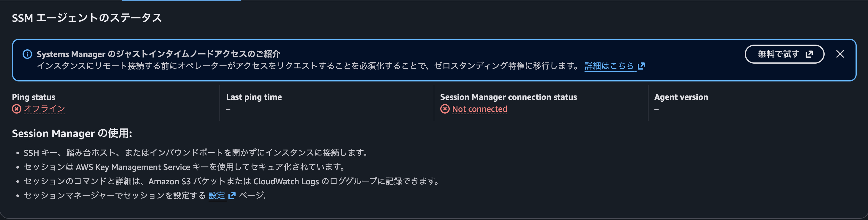The width and height of the screenshot is (868, 220).
Task: Click the Ping status label
Action: click(x=33, y=97)
